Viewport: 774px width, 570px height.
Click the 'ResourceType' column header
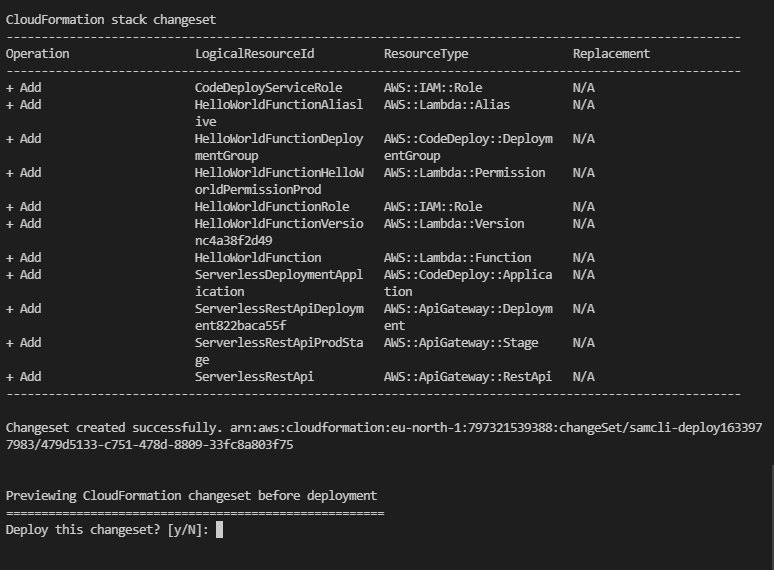pyautogui.click(x=426, y=54)
